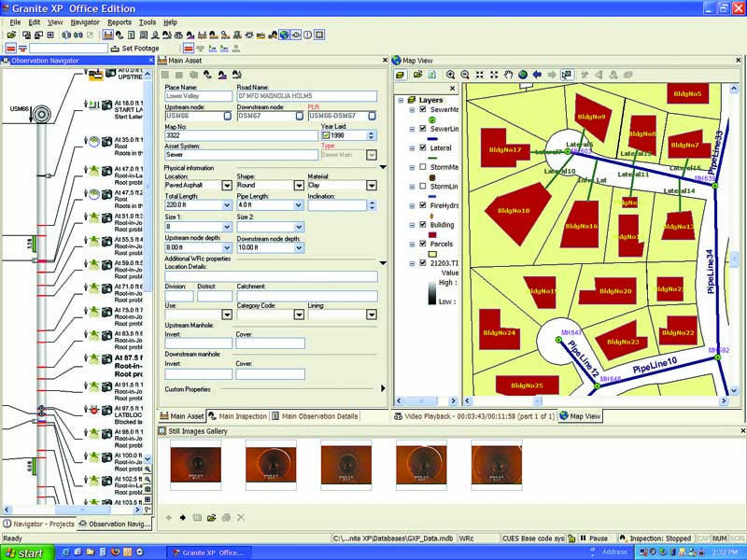The image size is (747, 560).
Task: Go back to previous map extent arrow
Action: coord(537,75)
